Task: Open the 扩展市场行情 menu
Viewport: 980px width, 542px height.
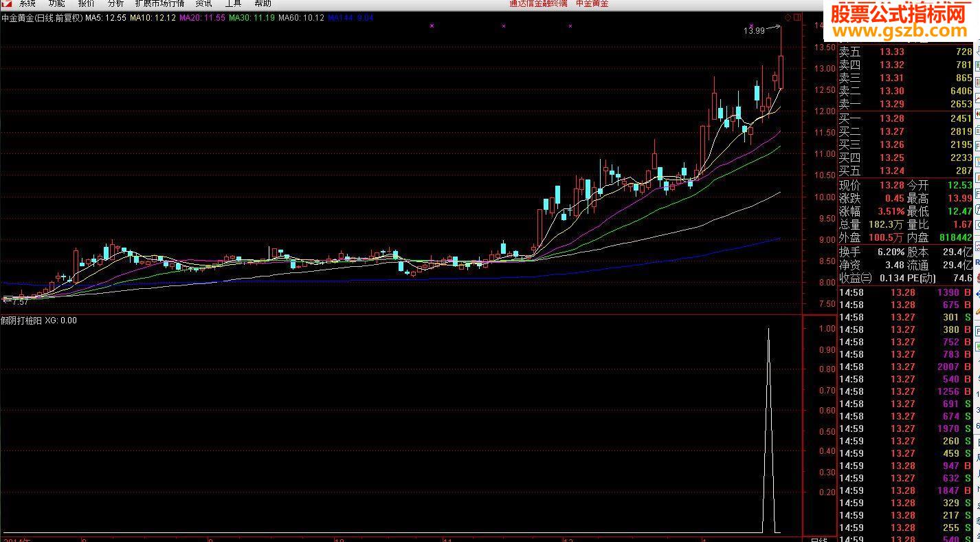Action: click(159, 3)
